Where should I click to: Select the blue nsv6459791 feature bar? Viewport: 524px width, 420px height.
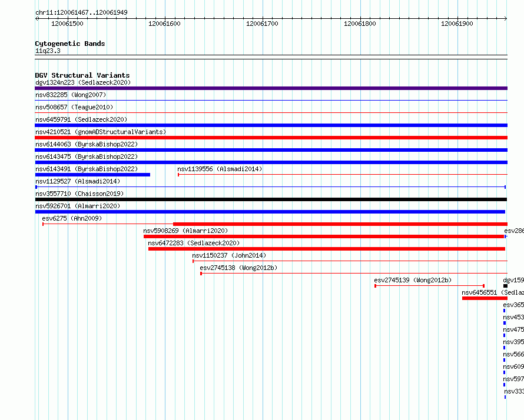pyautogui.click(x=271, y=125)
